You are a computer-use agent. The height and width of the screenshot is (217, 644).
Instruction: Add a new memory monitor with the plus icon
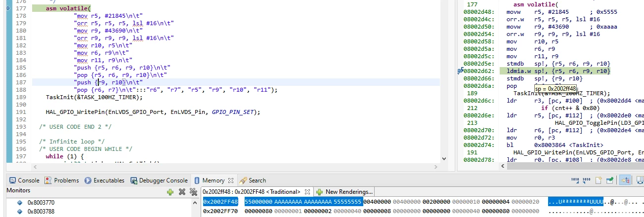pos(171,191)
